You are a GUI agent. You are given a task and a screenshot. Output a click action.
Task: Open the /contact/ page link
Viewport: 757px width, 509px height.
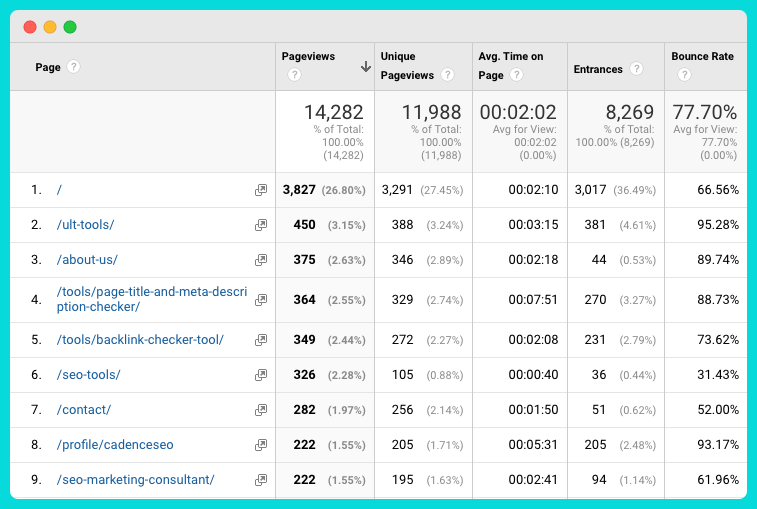[x=84, y=410]
